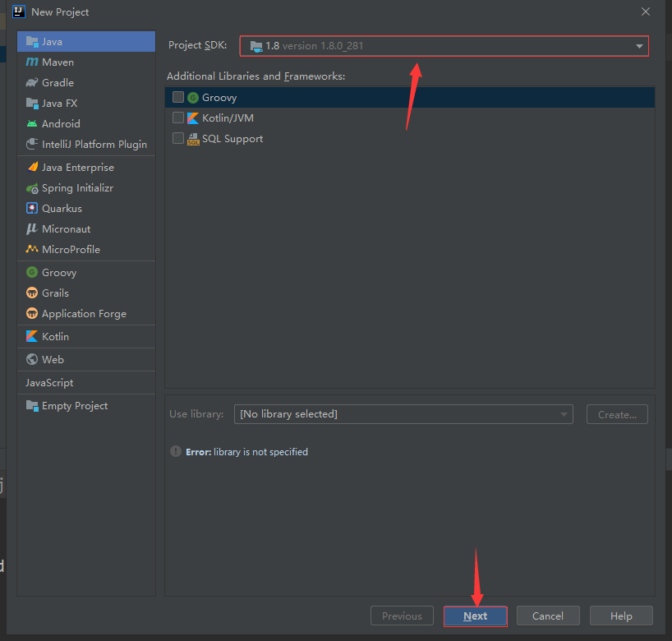
Task: Select Empty Project option
Action: (86, 406)
